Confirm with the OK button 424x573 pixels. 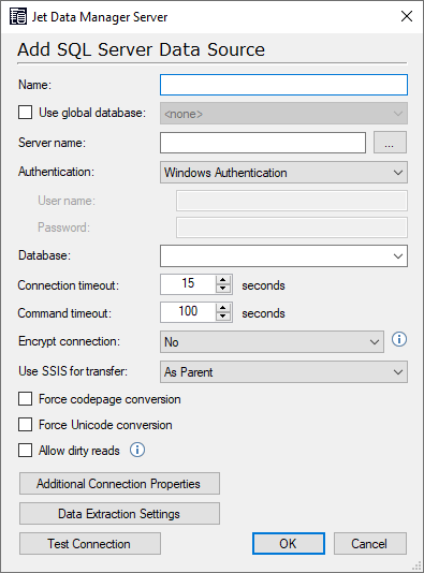288,543
